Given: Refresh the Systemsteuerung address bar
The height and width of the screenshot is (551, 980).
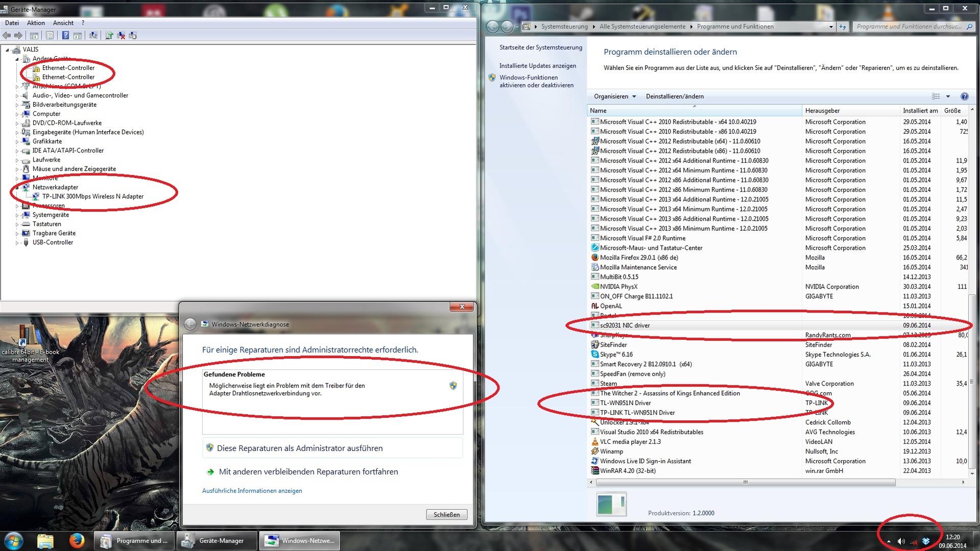Looking at the screenshot, I should point(843,27).
